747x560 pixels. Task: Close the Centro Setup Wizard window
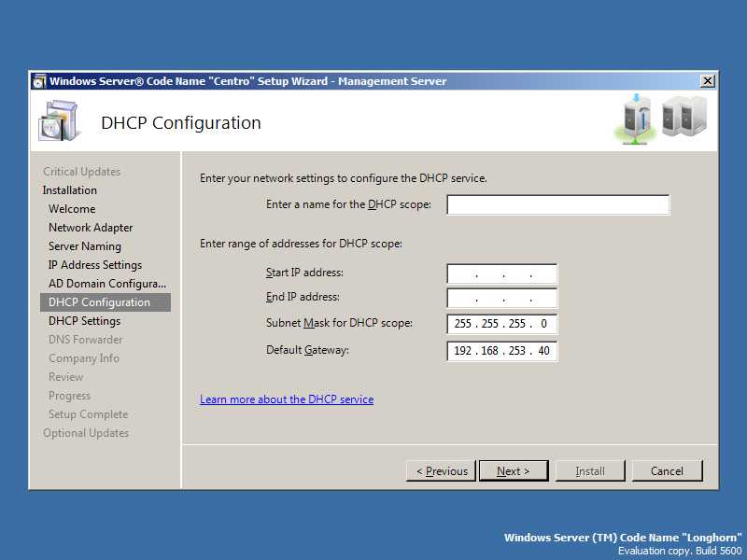[x=707, y=81]
